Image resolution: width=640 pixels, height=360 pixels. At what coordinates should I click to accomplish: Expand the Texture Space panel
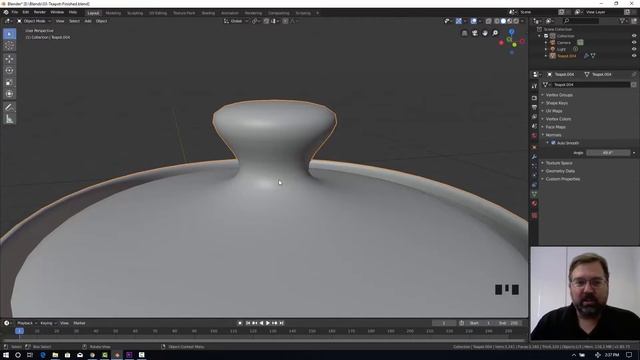[559, 163]
